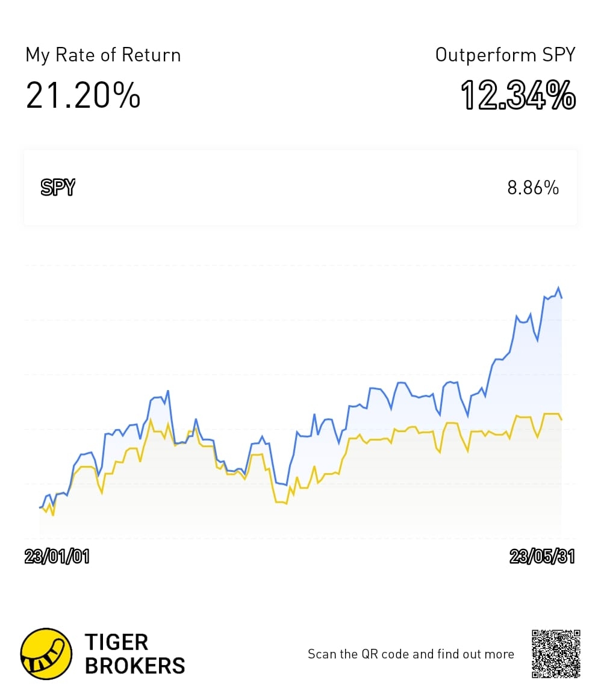This screenshot has width=601, height=700.
Task: Tap the QR code image
Action: point(556,654)
